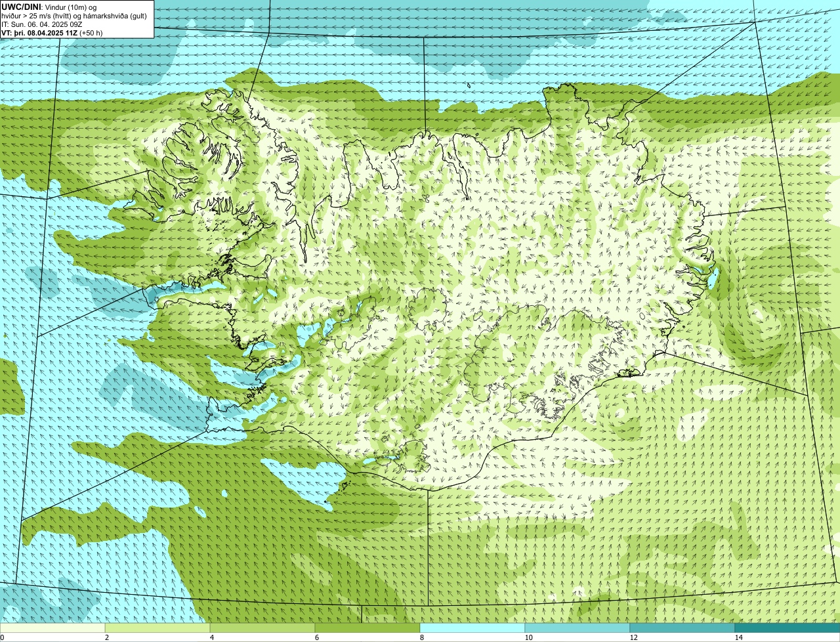Click the "IT: Sun. 06. 04. 2025 09Z" line
The height and width of the screenshot is (642, 840).
(x=42, y=24)
